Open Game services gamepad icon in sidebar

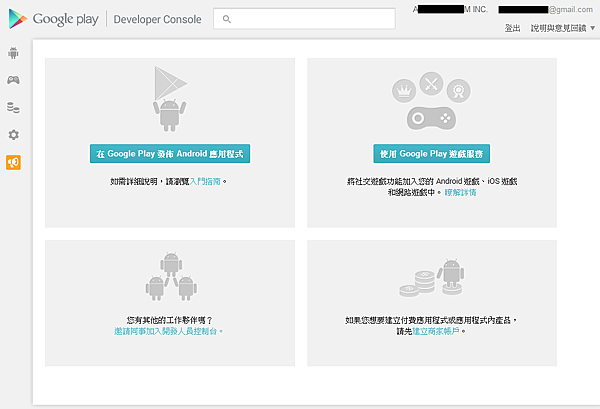click(13, 80)
